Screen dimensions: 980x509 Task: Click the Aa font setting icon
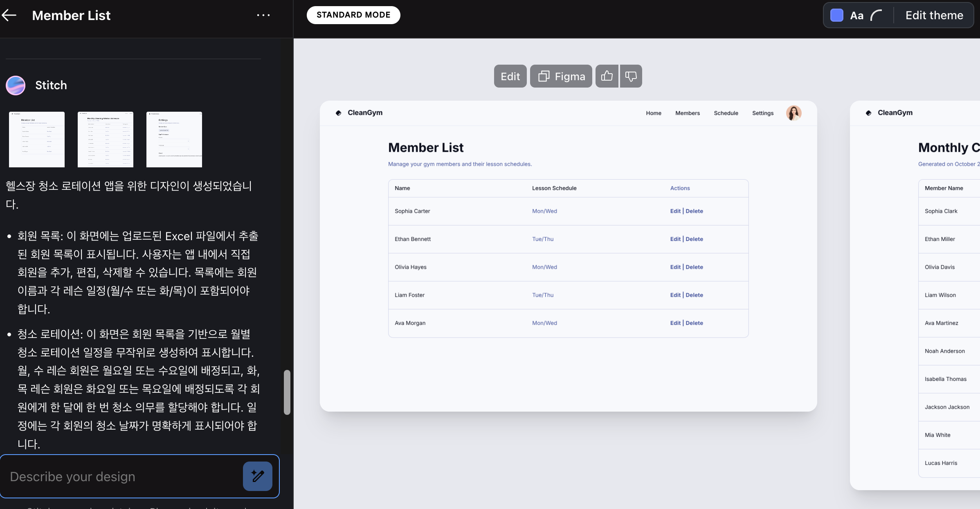coord(856,16)
